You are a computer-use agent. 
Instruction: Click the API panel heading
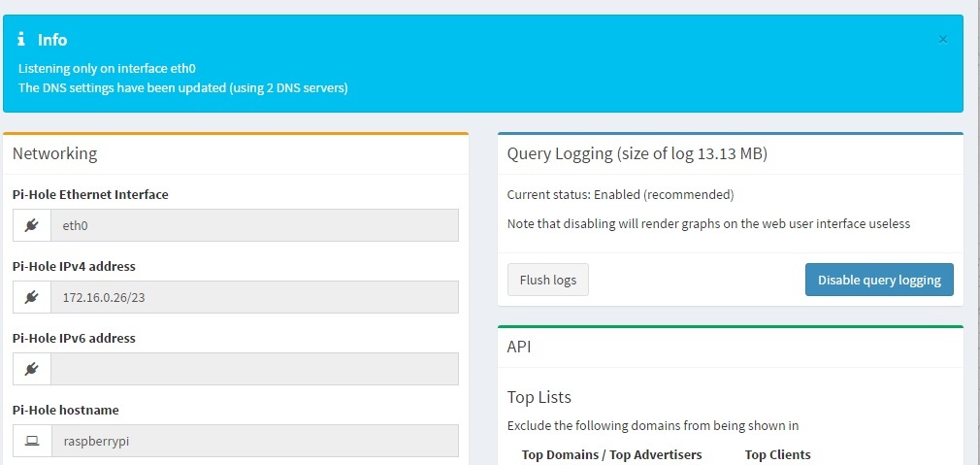(519, 347)
